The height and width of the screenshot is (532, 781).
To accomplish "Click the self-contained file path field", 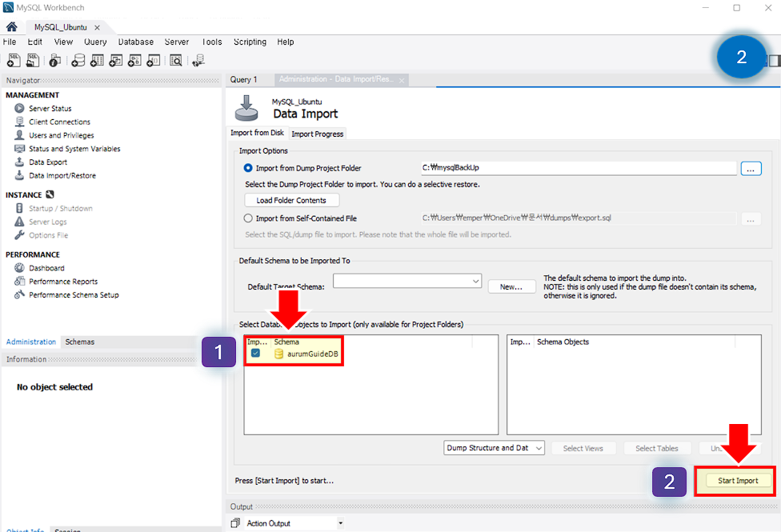I will [579, 218].
